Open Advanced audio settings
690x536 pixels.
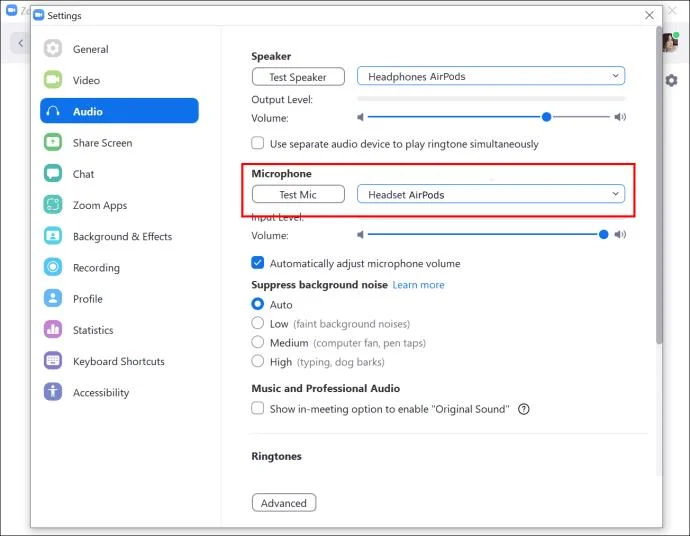click(284, 503)
